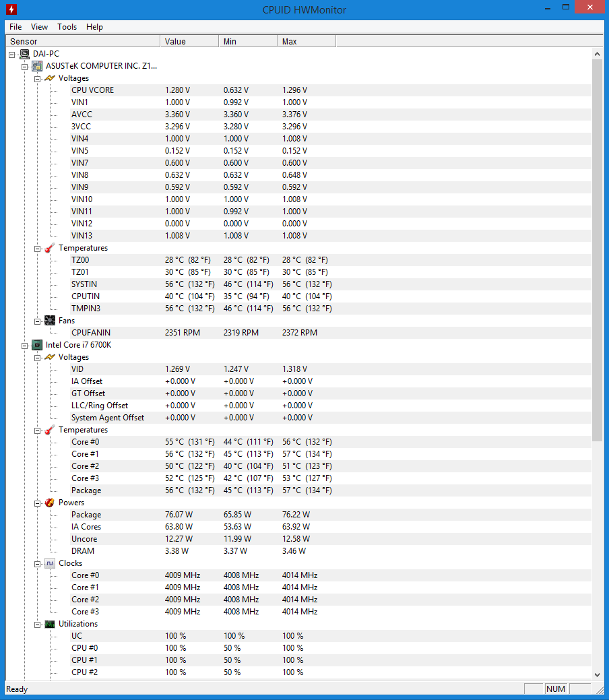Image resolution: width=609 pixels, height=700 pixels.
Task: Click the Min column header
Action: (x=248, y=42)
